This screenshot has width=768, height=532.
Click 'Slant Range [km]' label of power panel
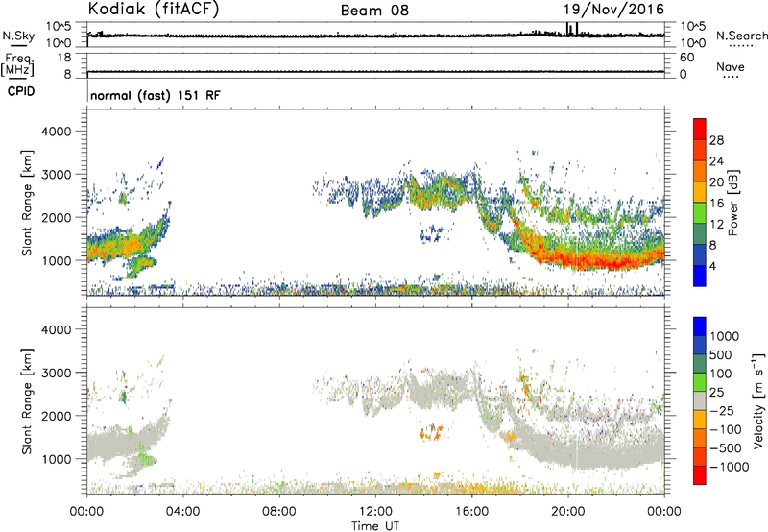(x=27, y=203)
